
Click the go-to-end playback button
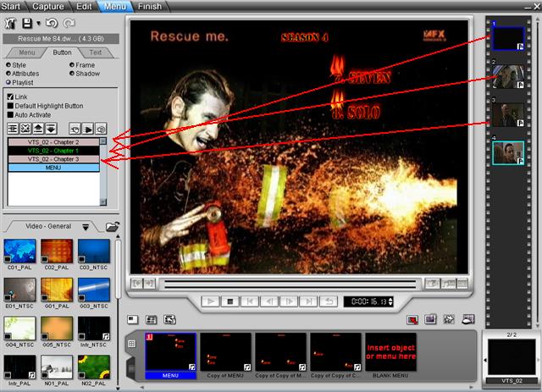[x=308, y=301]
